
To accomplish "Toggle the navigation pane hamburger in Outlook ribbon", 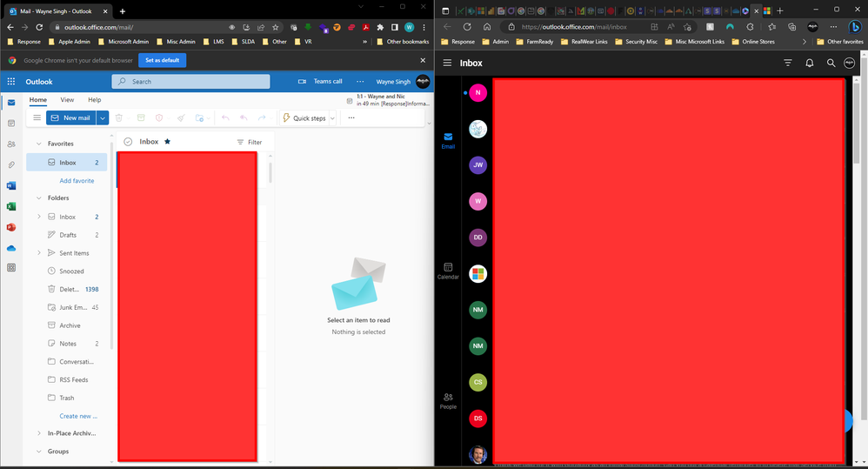I will [37, 118].
